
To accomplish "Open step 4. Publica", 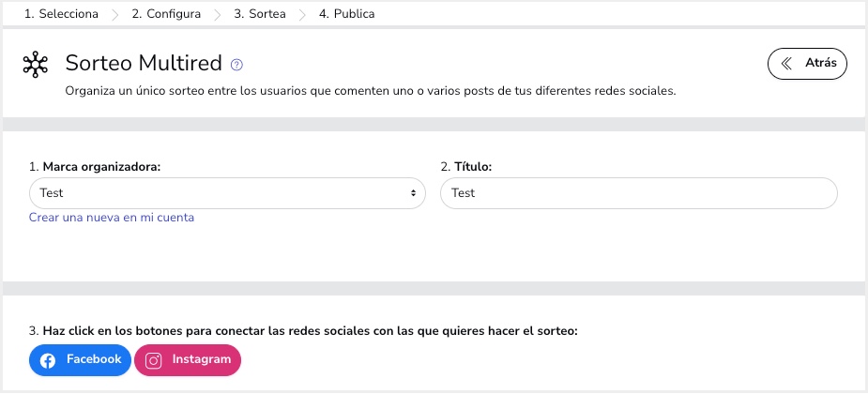I will (346, 15).
